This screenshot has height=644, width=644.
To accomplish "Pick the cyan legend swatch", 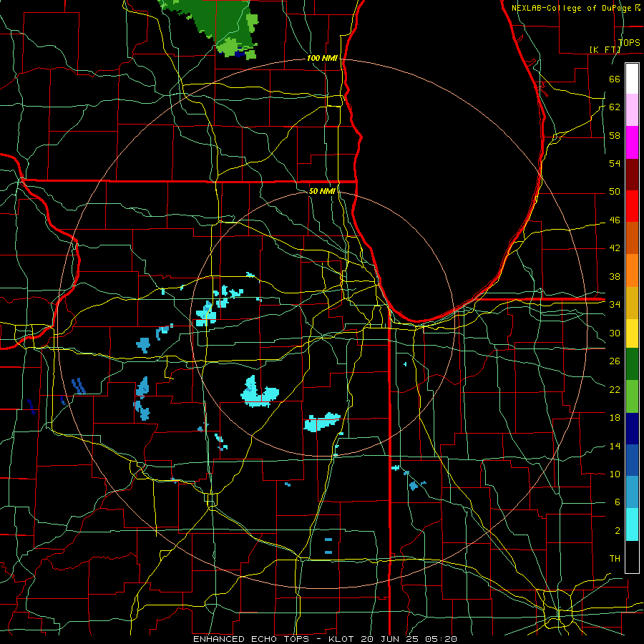I will pos(632,525).
